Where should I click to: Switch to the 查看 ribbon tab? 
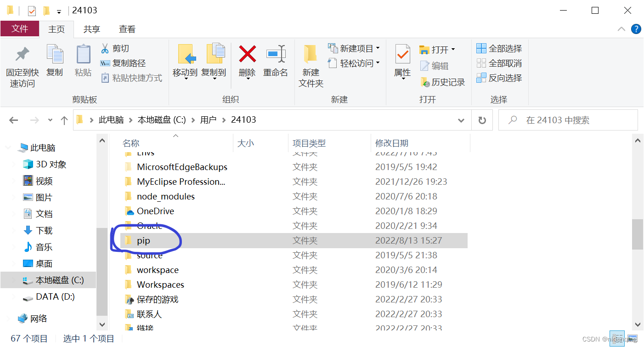pos(127,29)
